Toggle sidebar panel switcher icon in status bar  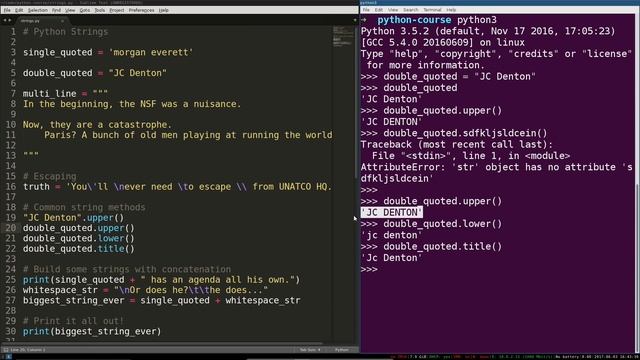(x=6, y=350)
